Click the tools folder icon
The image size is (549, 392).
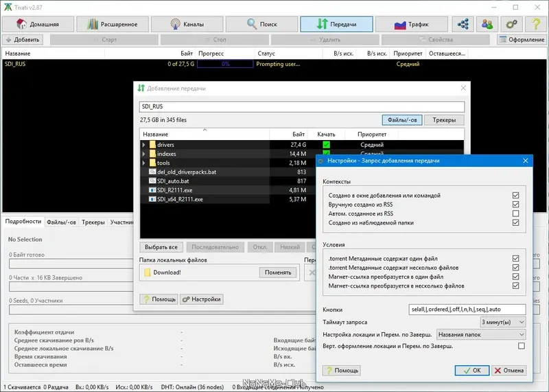point(152,163)
